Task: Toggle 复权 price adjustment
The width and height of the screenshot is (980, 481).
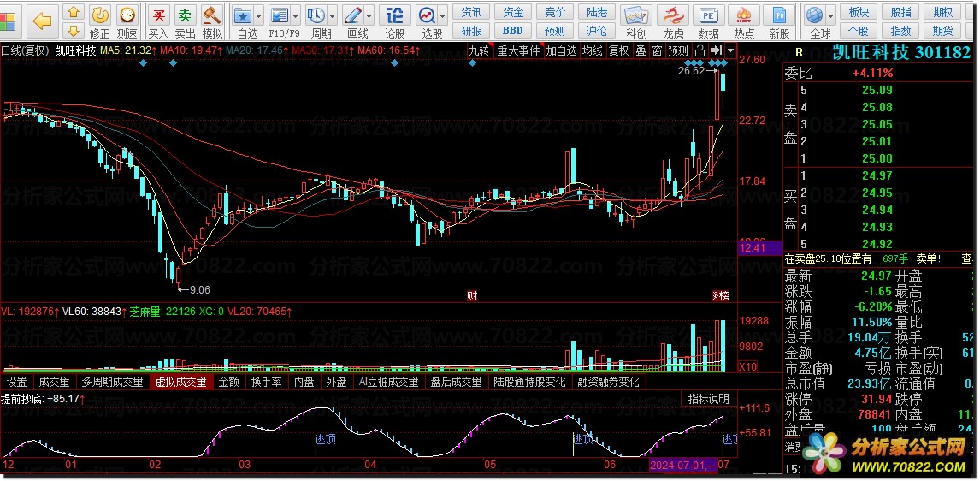Action: [619, 50]
